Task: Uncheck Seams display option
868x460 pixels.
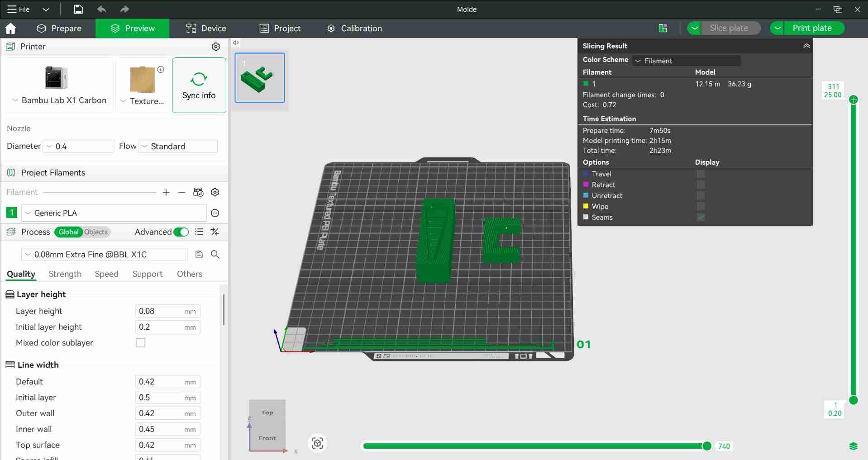Action: 701,218
